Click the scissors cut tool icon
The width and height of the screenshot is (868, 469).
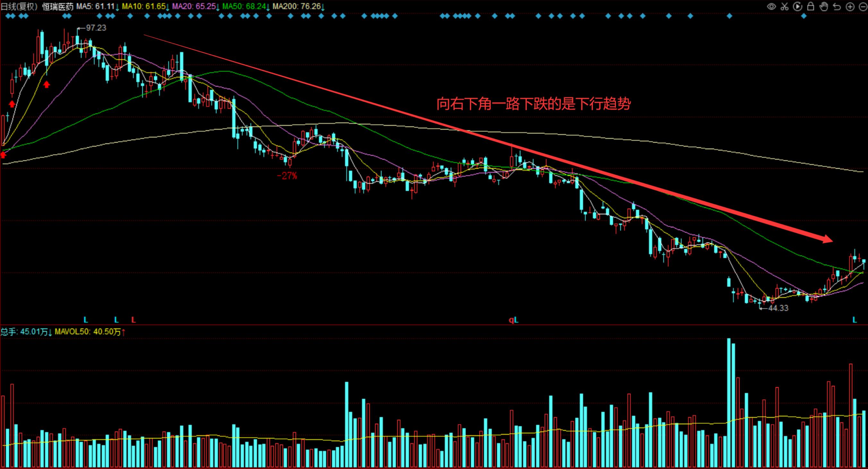(785, 6)
